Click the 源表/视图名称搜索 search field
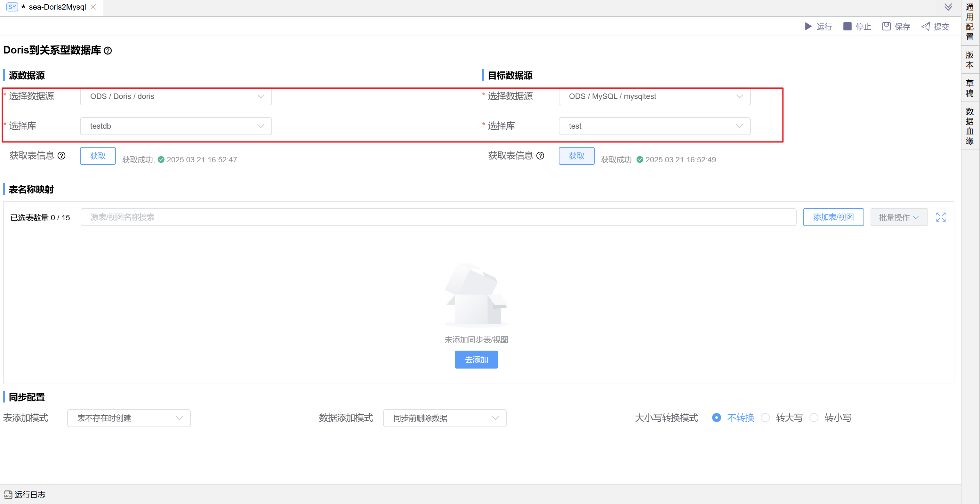The image size is (980, 504). pyautogui.click(x=438, y=217)
